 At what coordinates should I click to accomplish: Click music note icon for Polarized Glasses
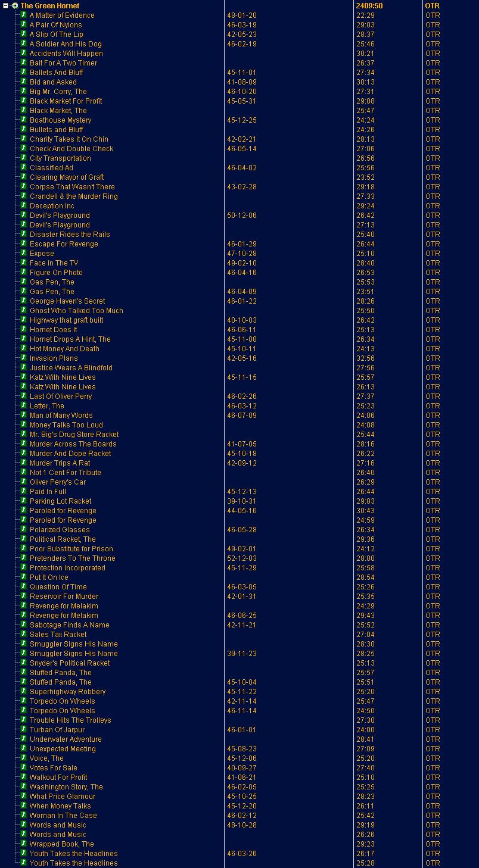(x=24, y=529)
